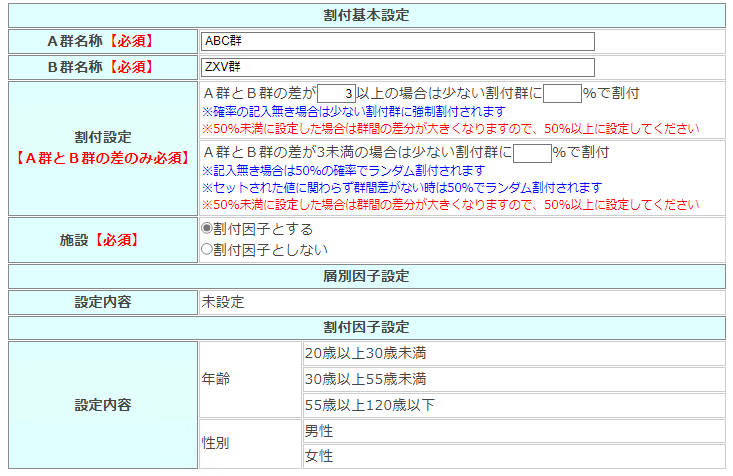The width and height of the screenshot is (733, 476).
Task: Click the percent field for 以上の場合 allocation
Action: (x=562, y=94)
